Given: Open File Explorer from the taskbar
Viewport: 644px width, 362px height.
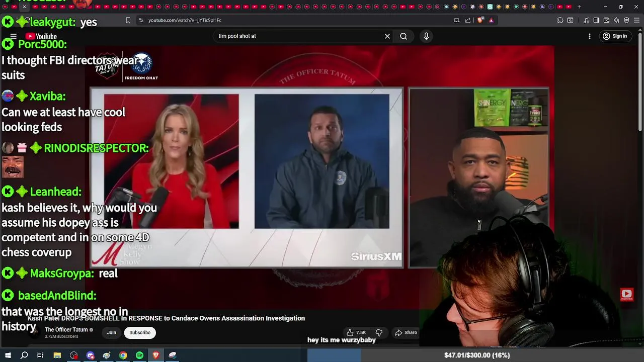Looking at the screenshot, I should [57, 355].
